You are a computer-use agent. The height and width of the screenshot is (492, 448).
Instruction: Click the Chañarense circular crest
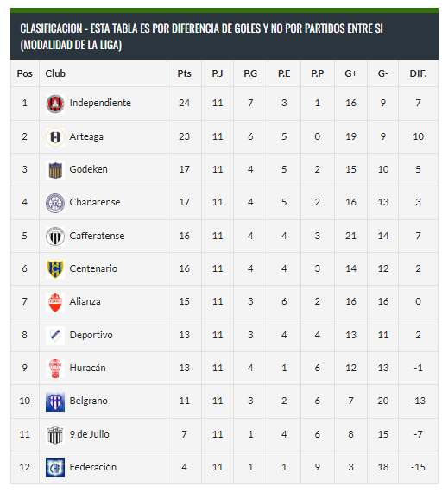[55, 203]
